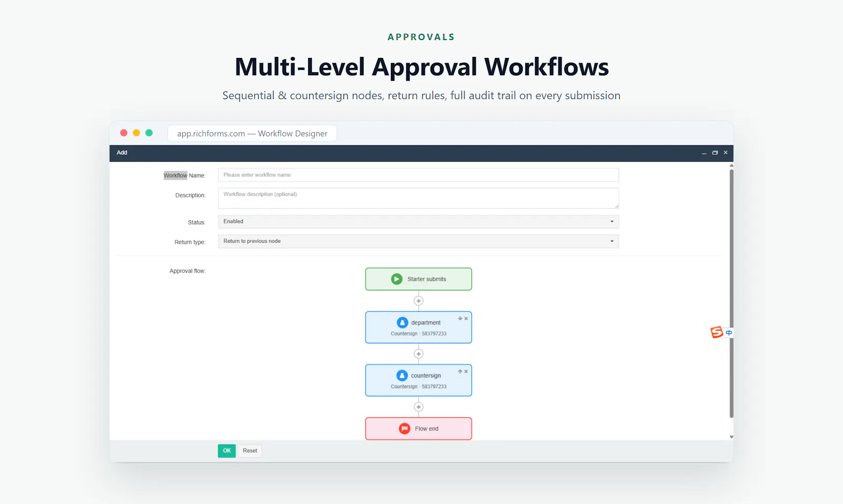Image resolution: width=843 pixels, height=504 pixels.
Task: Click the scrollbar down arrow
Action: click(731, 437)
